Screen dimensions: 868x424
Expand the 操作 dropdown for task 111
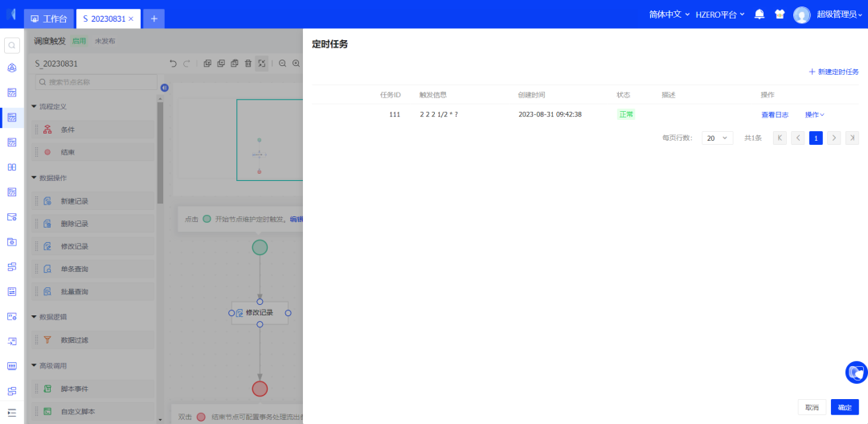click(x=814, y=115)
